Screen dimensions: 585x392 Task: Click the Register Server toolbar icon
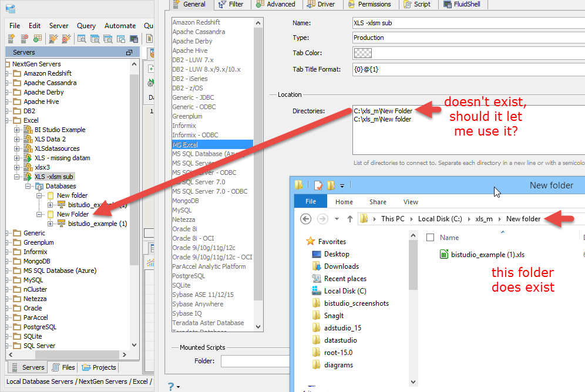click(x=11, y=38)
